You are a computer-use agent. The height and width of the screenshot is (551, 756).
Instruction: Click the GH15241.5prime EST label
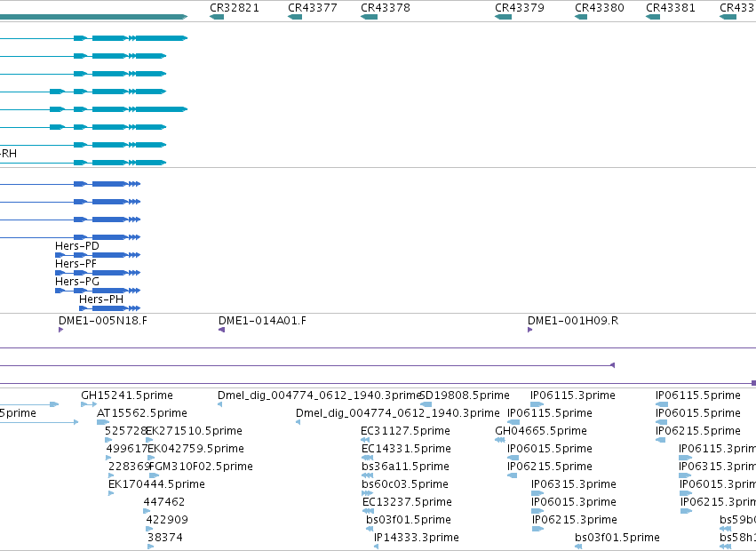tap(127, 395)
